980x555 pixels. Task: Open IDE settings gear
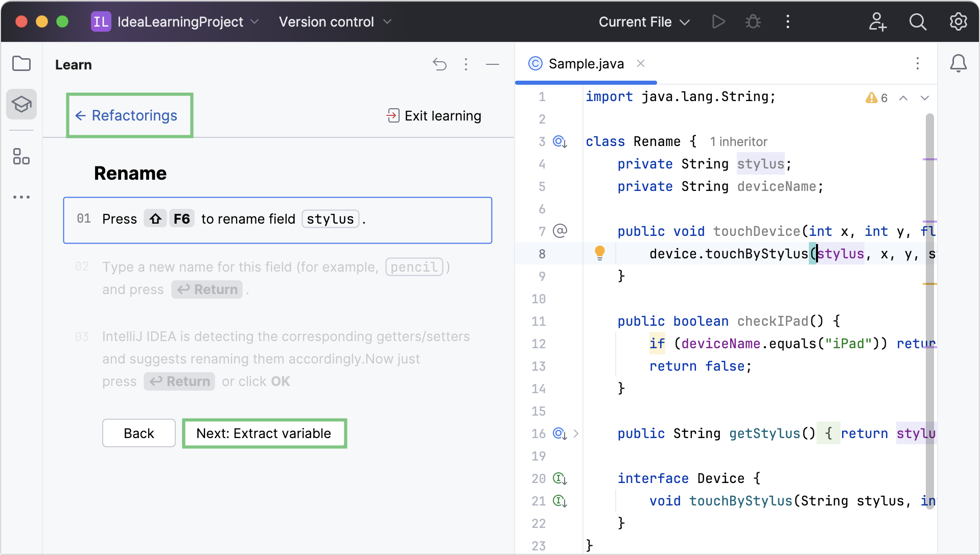click(958, 22)
